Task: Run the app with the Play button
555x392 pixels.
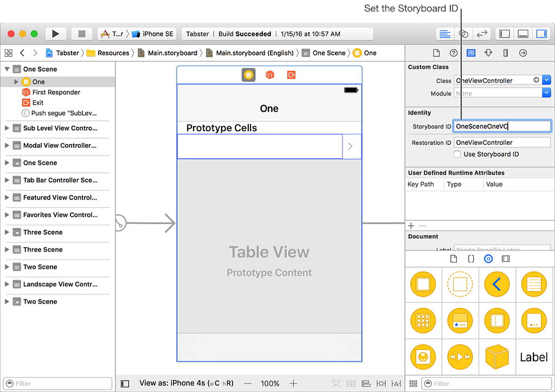Action: [x=56, y=34]
